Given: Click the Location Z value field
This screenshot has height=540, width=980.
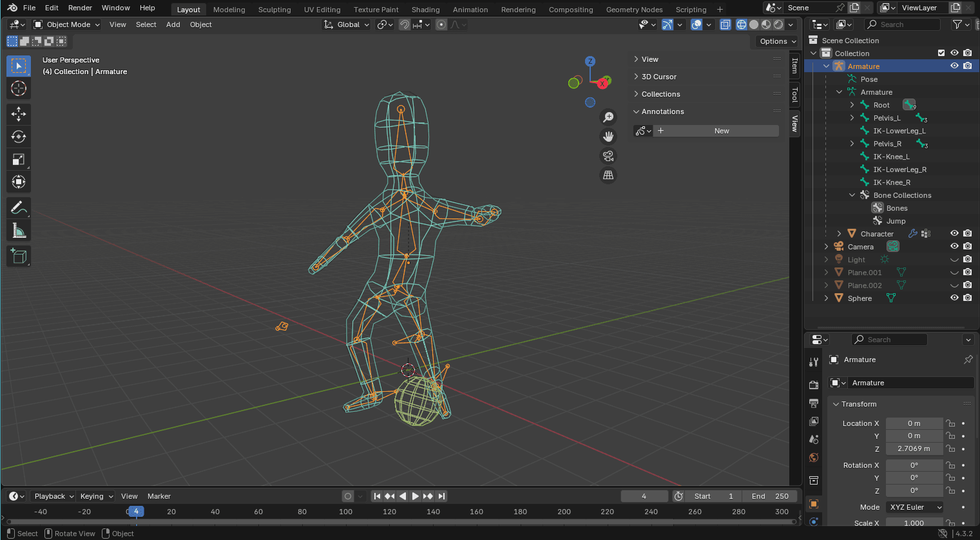Looking at the screenshot, I should pos(914,448).
